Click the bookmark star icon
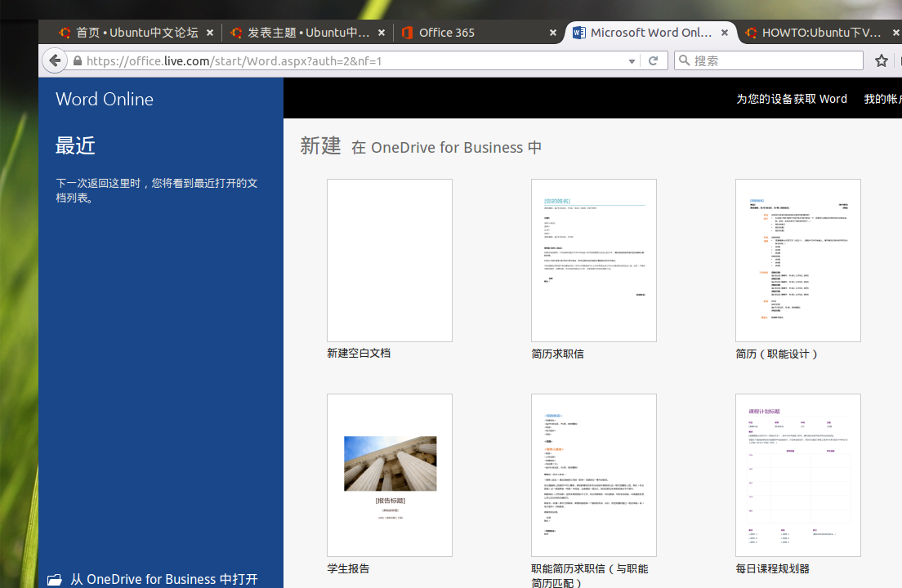 click(x=882, y=60)
